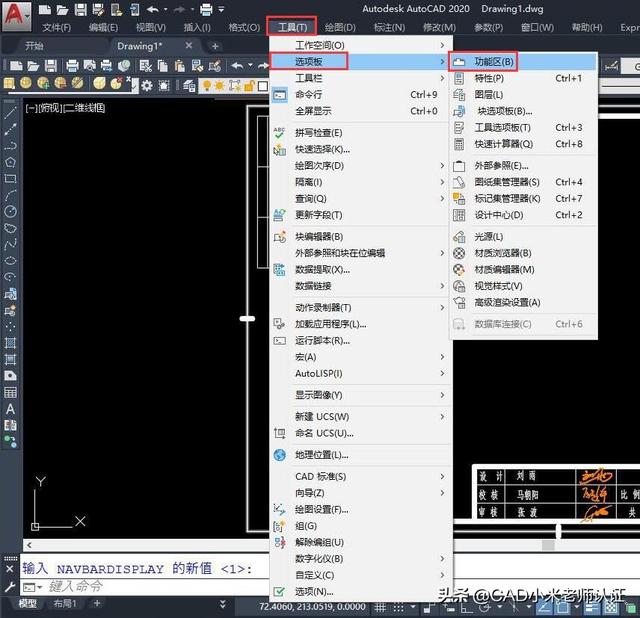Select the Polygon tool in the draw toolbar
Screen dimensions: 640x618
click(10, 162)
